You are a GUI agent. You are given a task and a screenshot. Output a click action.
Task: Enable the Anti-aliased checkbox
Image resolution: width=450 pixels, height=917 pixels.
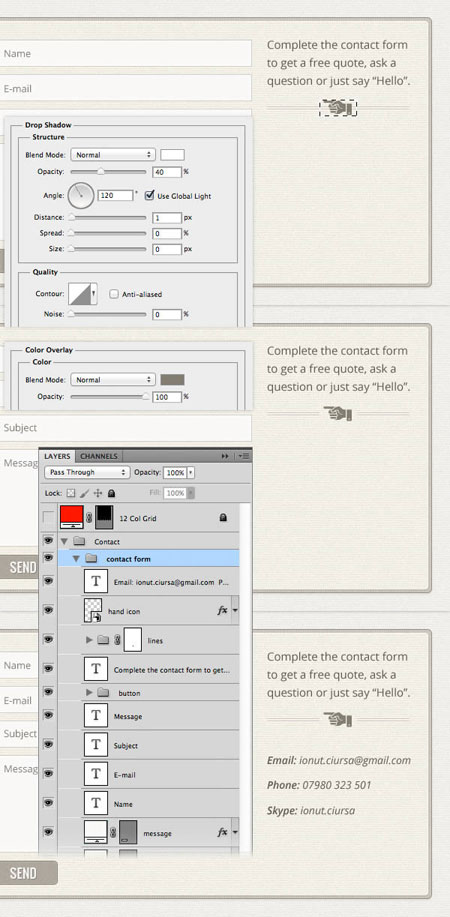tap(114, 294)
